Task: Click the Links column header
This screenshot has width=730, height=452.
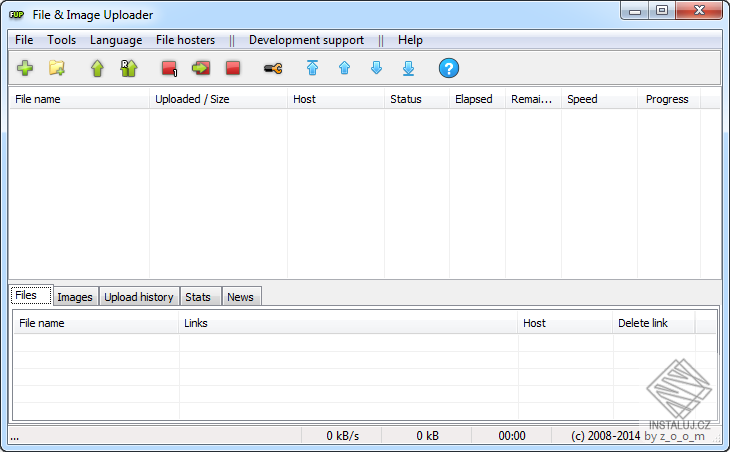Action: (348, 323)
